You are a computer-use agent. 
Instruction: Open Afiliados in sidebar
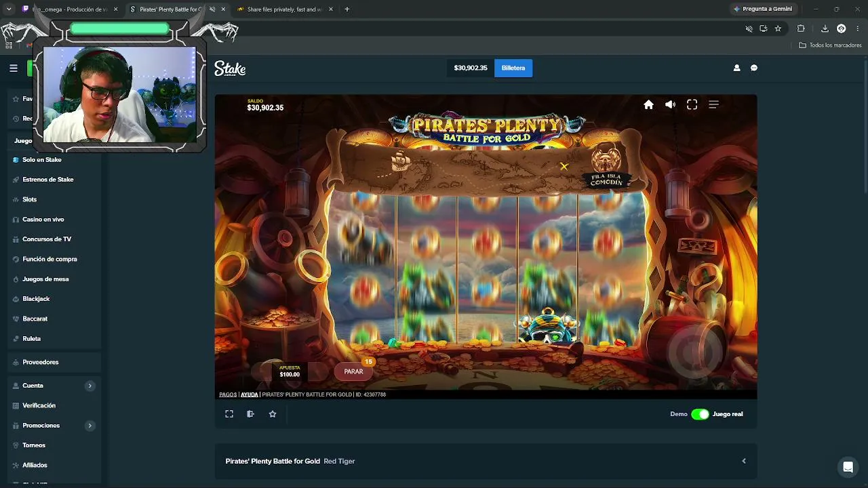pyautogui.click(x=35, y=465)
